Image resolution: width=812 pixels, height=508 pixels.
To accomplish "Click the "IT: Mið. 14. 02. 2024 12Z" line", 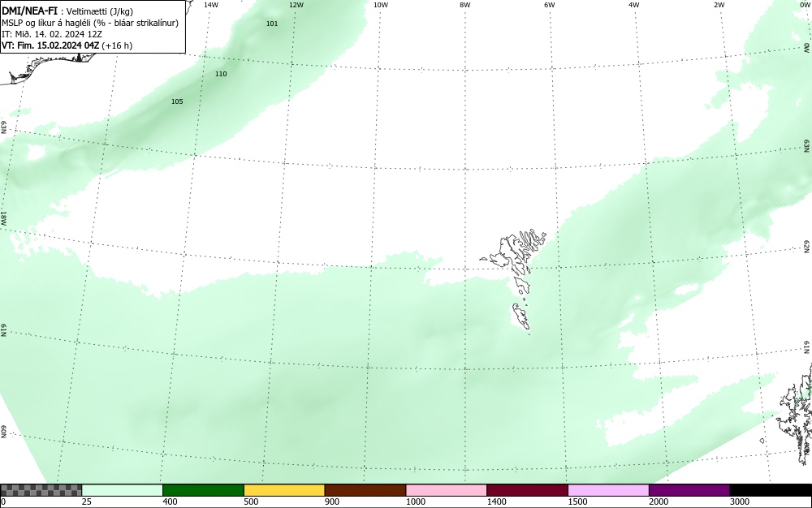I will [x=52, y=34].
